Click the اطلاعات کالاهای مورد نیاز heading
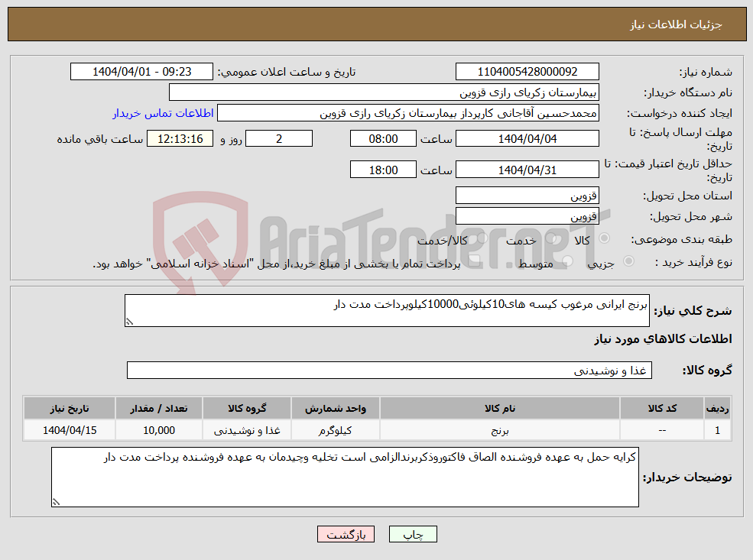 [663, 339]
